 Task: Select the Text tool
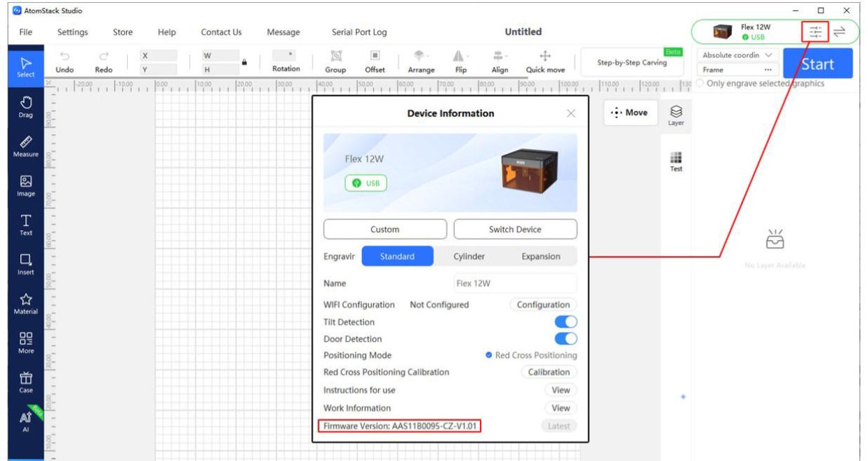coord(26,225)
